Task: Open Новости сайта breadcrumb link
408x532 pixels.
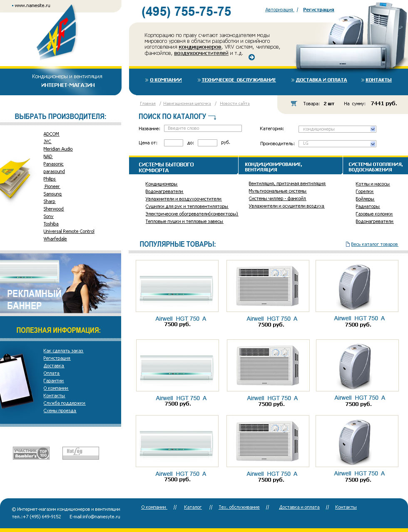Action: pos(235,104)
